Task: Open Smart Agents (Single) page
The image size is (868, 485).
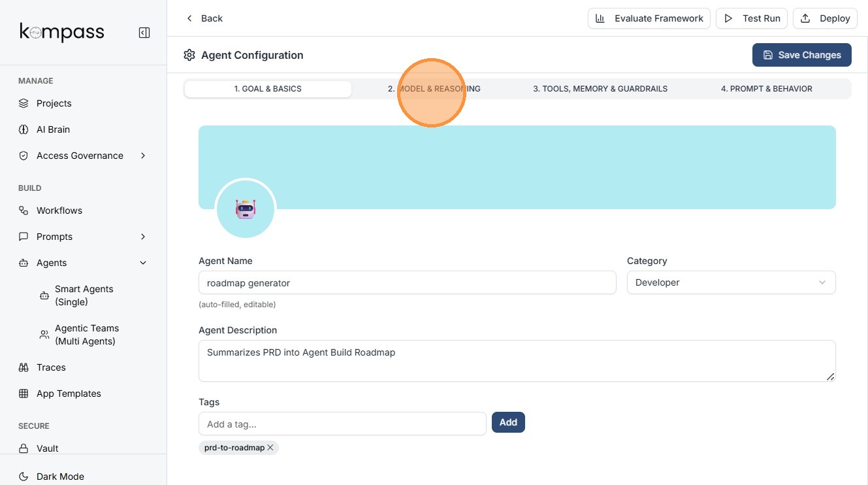Action: pyautogui.click(x=84, y=295)
